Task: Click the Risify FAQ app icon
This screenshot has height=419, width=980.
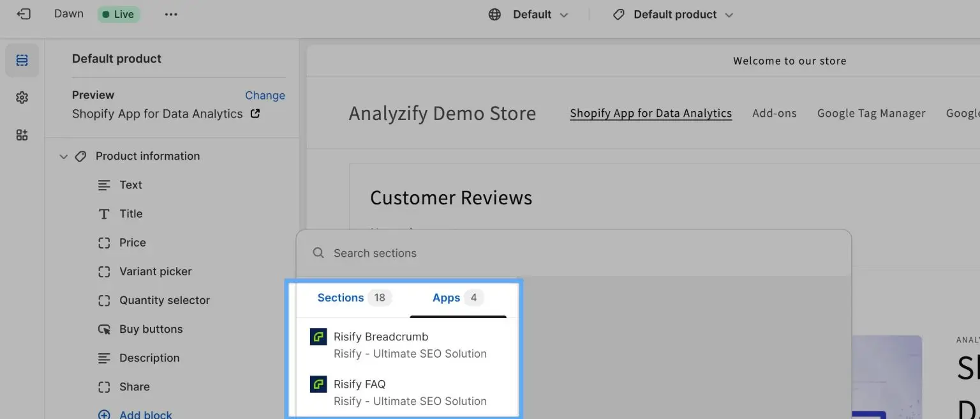Action: tap(318, 384)
